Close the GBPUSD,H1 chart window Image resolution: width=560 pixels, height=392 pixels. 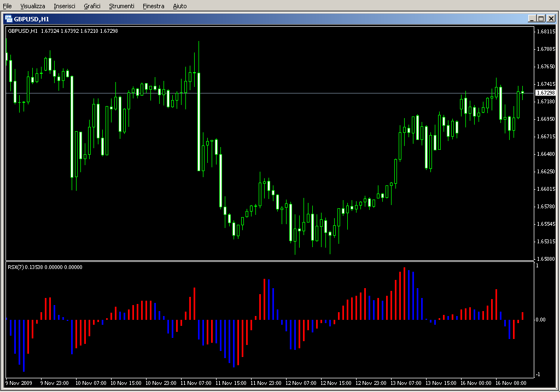click(x=551, y=19)
